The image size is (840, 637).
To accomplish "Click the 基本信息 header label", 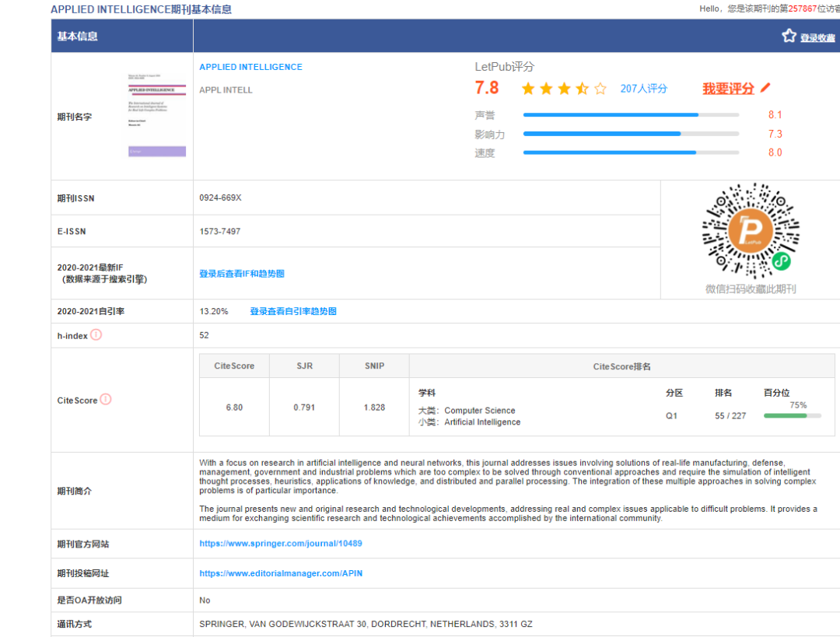I will pyautogui.click(x=77, y=36).
